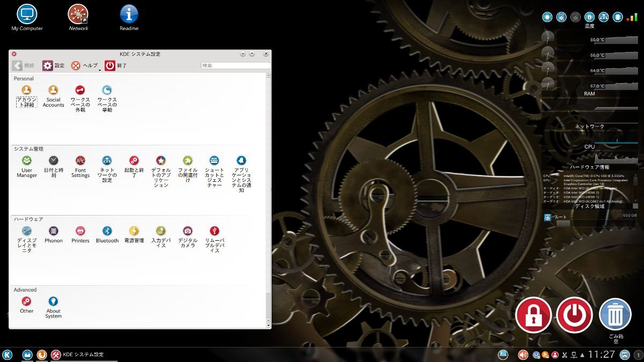Screen dimensions: 644x362
Task: Click the update notifier tray icon
Action: coord(536,354)
